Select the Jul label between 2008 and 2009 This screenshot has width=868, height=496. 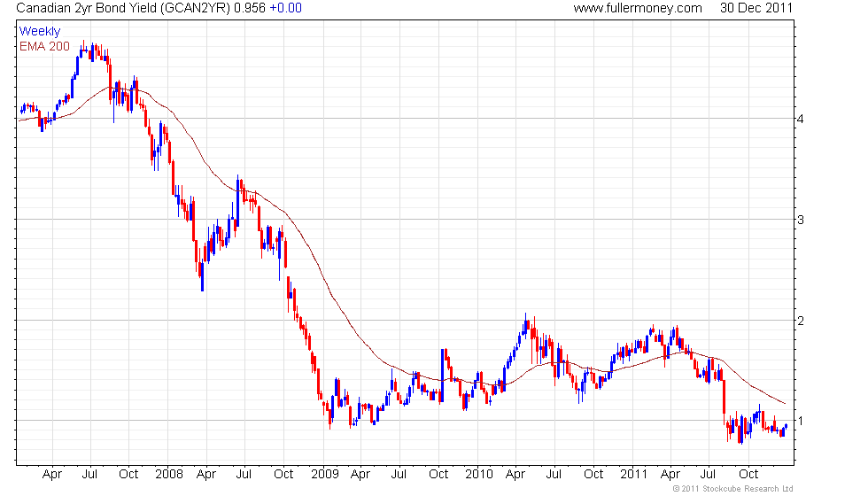244,474
